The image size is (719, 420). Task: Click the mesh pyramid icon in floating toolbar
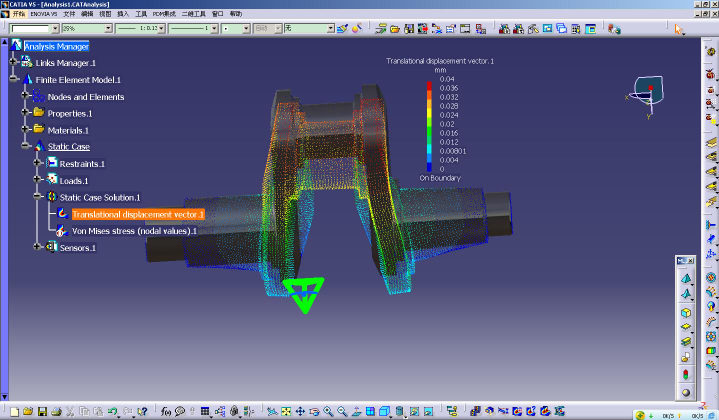pos(686,278)
